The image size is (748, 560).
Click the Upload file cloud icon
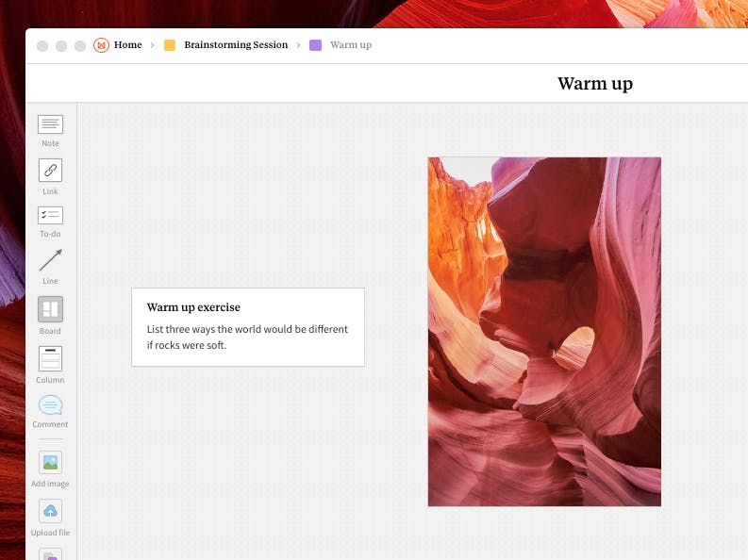50,511
